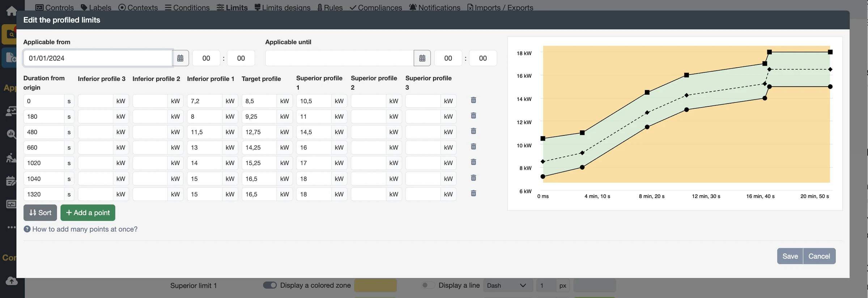Go to the Home sidebar icon
This screenshot has width=868, height=298.
pyautogui.click(x=12, y=11)
